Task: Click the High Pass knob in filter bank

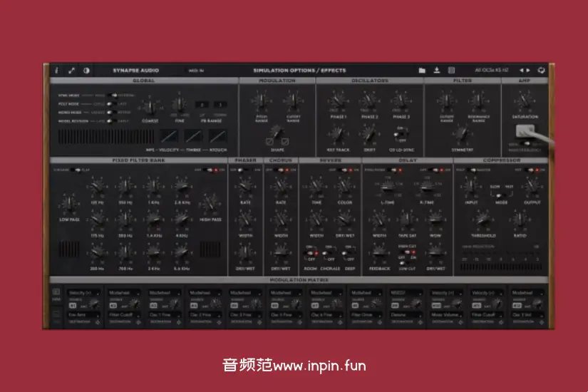Action: (210, 205)
